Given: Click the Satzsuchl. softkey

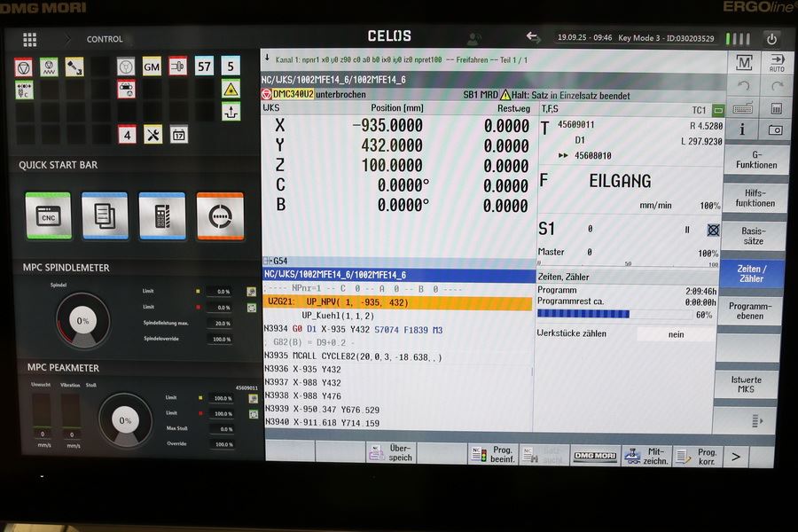Looking at the screenshot, I should pyautogui.click(x=544, y=455).
